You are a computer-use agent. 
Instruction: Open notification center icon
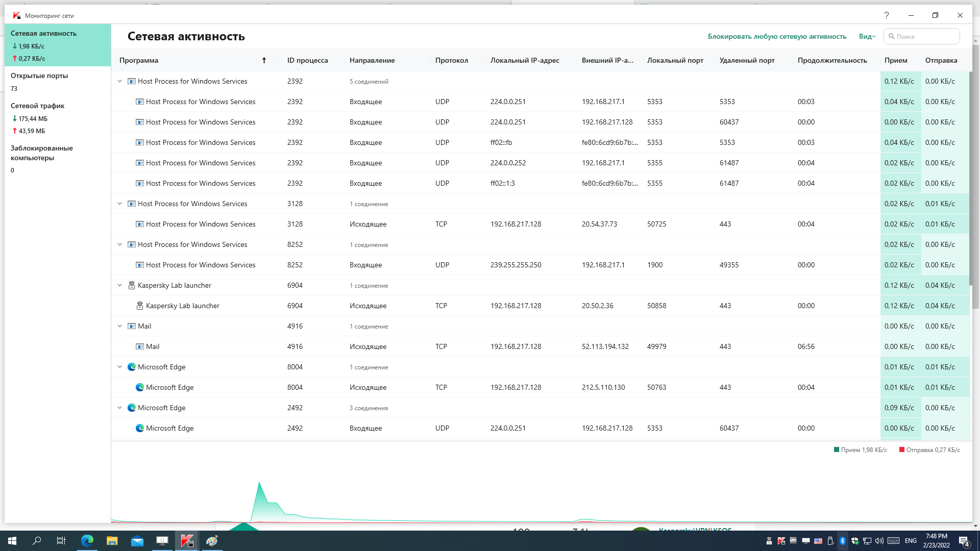pos(964,541)
